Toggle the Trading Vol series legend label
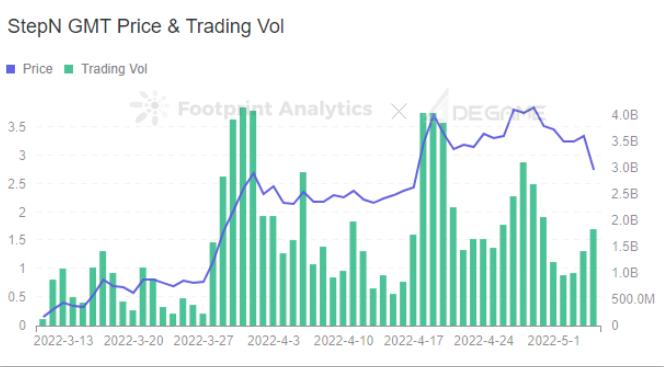664x367 pixels. tap(114, 69)
